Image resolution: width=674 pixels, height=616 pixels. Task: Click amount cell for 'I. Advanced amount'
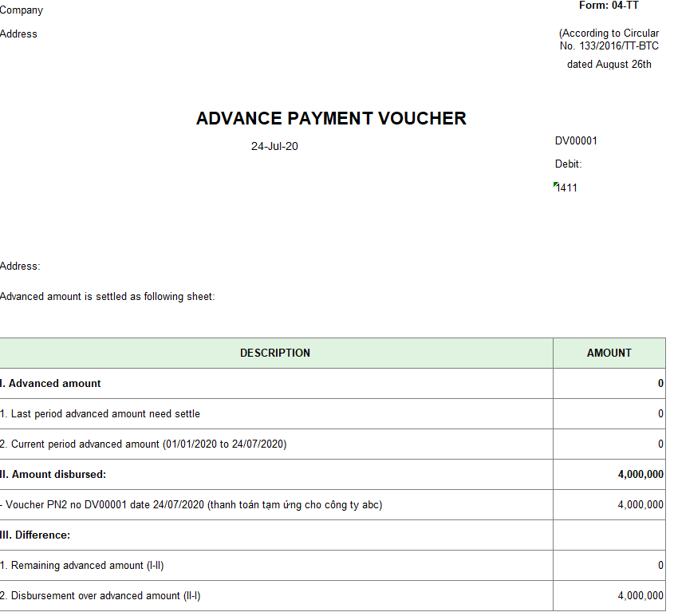(x=609, y=384)
